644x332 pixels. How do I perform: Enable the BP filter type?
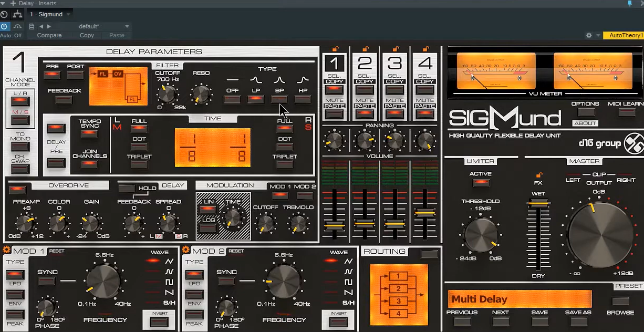click(x=278, y=99)
